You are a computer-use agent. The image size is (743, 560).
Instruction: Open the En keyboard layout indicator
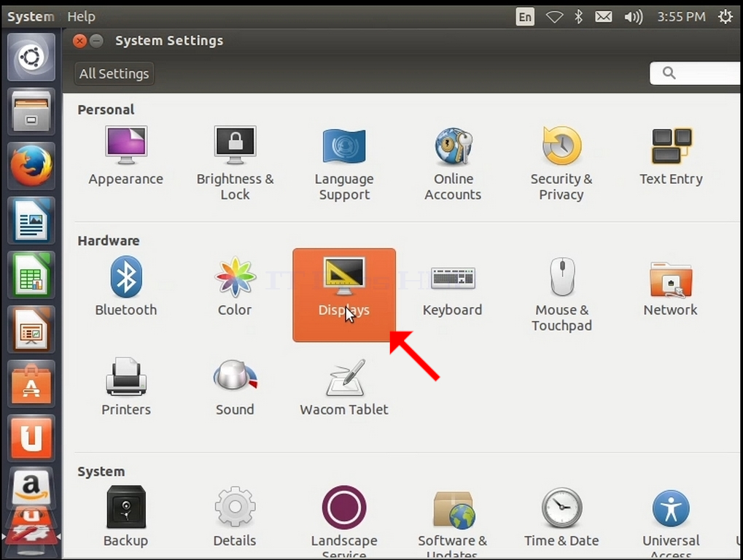pyautogui.click(x=525, y=17)
